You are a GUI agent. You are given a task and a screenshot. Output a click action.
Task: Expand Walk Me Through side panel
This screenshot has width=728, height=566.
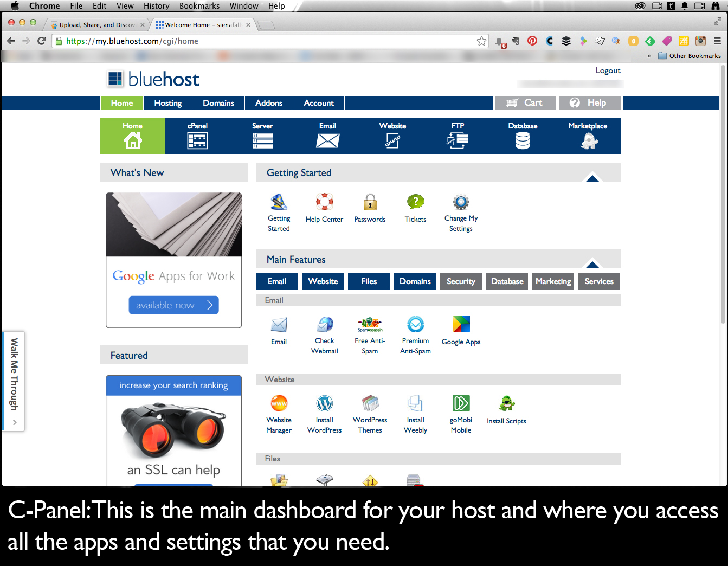14,381
